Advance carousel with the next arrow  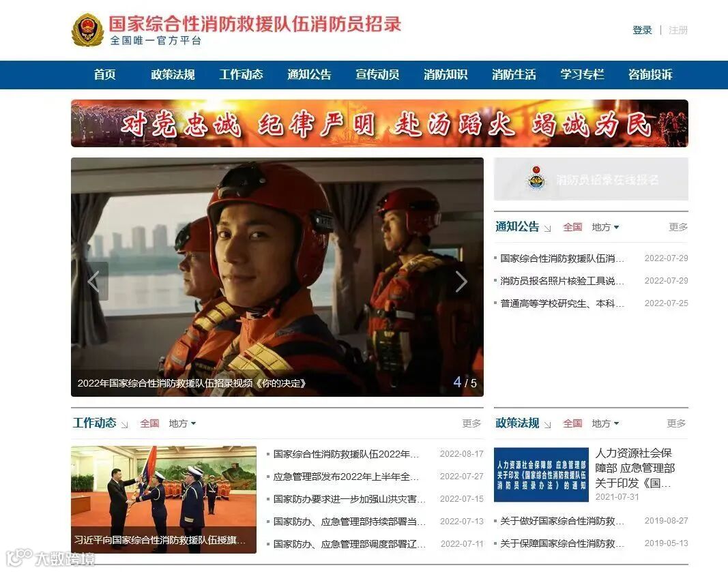461,281
